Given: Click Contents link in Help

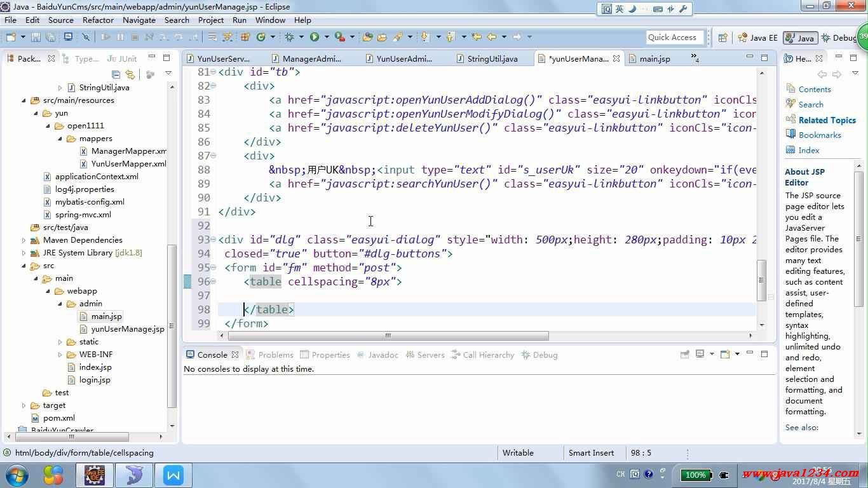Looking at the screenshot, I should [x=815, y=90].
